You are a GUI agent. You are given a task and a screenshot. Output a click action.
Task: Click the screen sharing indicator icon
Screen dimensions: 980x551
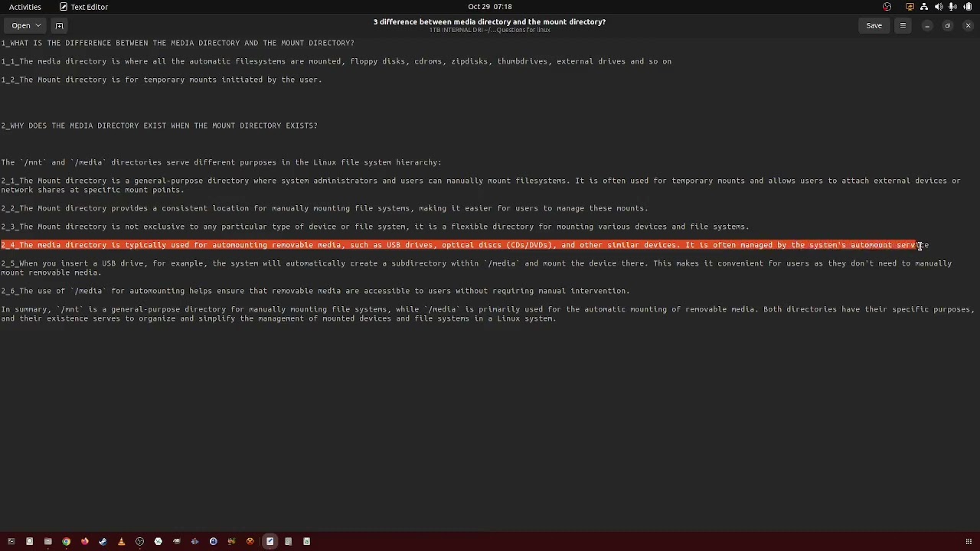pyautogui.click(x=910, y=7)
